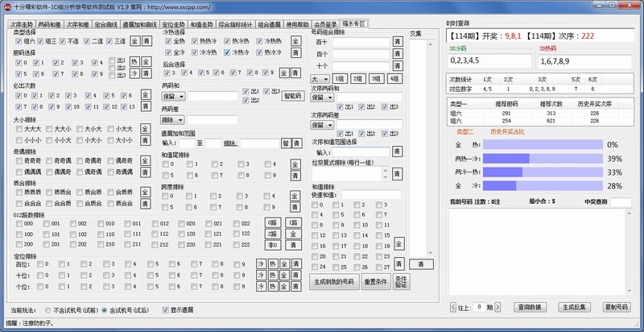The height and width of the screenshot is (332, 644).
Task: Click the 生成到我的号码 button
Action: click(x=332, y=282)
